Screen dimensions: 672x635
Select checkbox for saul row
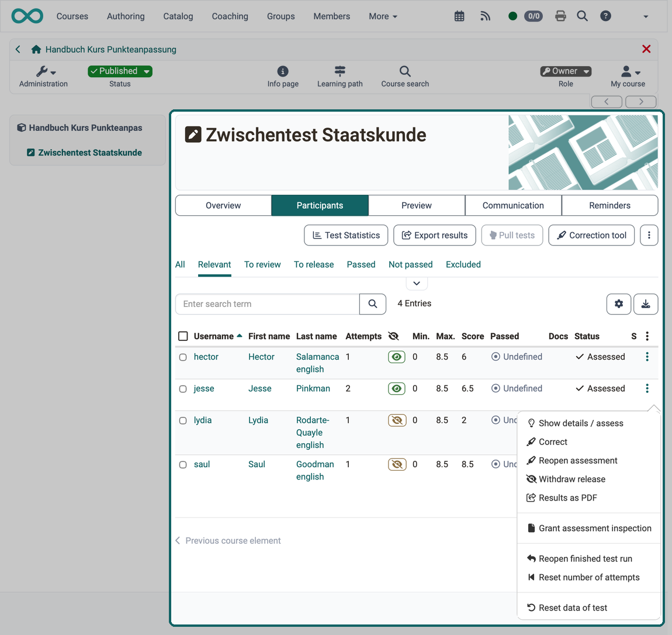tap(183, 465)
